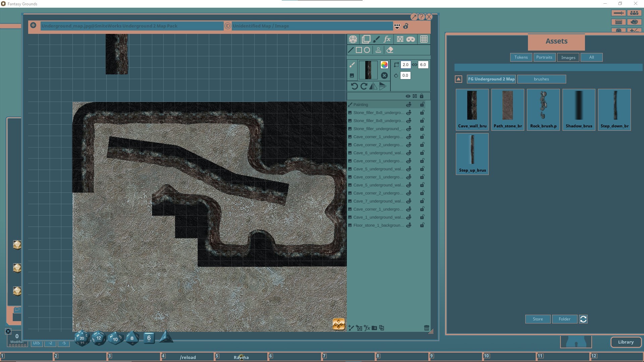Click the trash icon to delete a layer
644x362 pixels.
coord(426,327)
